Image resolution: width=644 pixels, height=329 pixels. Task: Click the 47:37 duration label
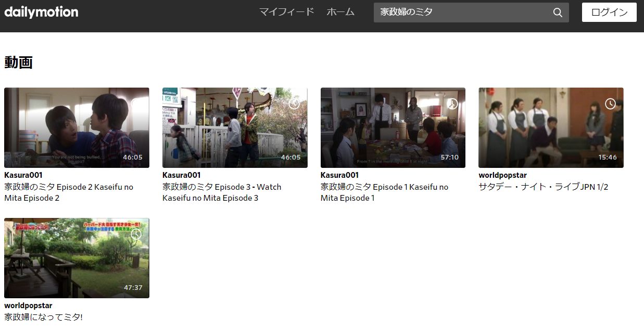click(133, 288)
